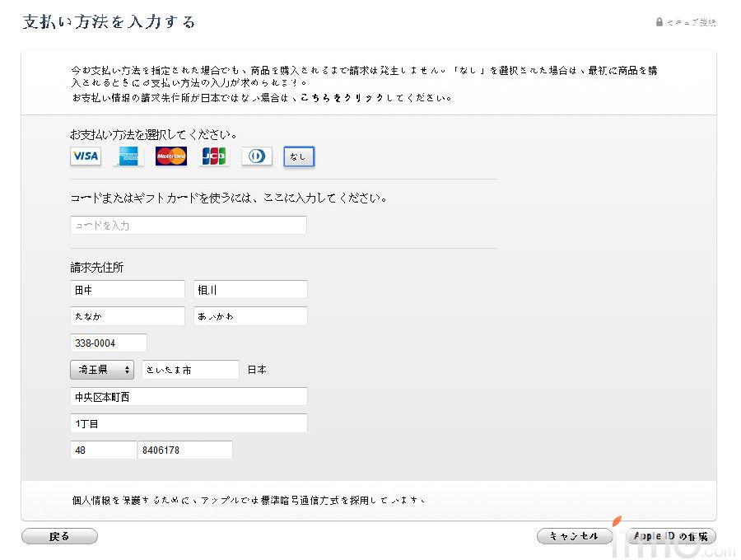
Task: Click the area code field containing 48
Action: [x=103, y=450]
